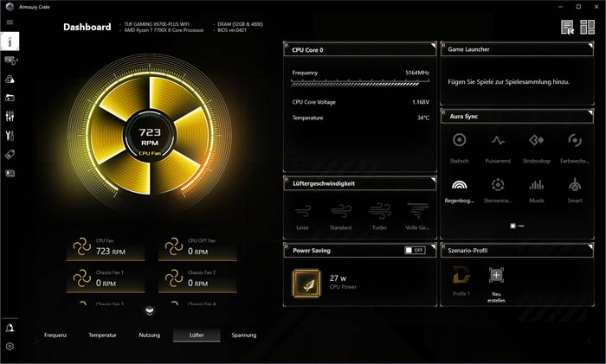Select the Farbwechsel lighting effect

(575, 148)
